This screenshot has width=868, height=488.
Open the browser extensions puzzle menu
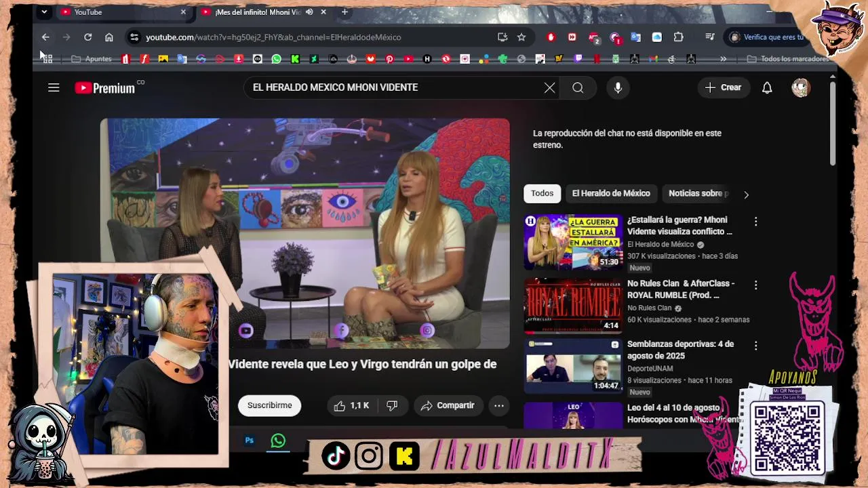678,37
